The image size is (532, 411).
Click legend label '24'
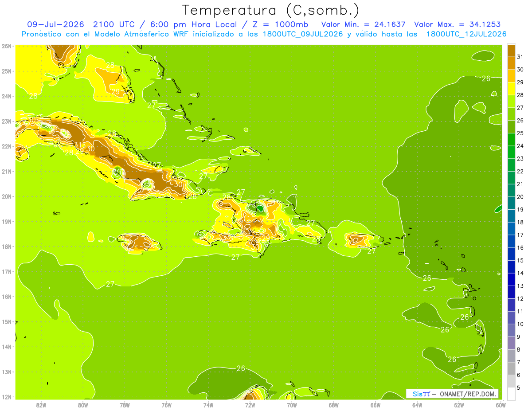click(520, 146)
